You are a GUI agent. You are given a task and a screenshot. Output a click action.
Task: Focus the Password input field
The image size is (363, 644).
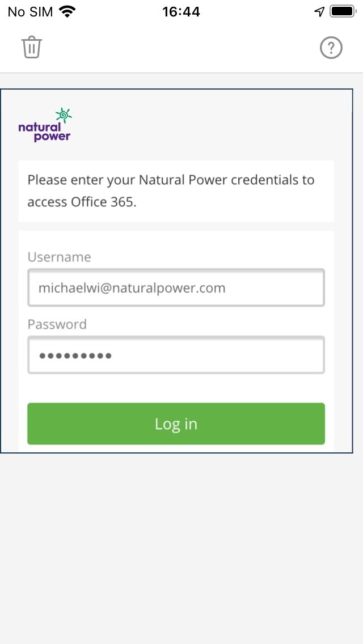[x=176, y=355]
